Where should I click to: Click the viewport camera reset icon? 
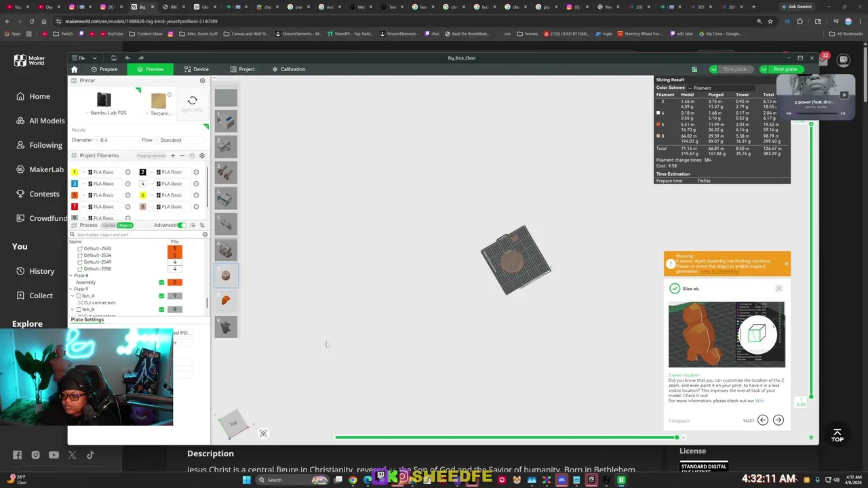[263, 434]
